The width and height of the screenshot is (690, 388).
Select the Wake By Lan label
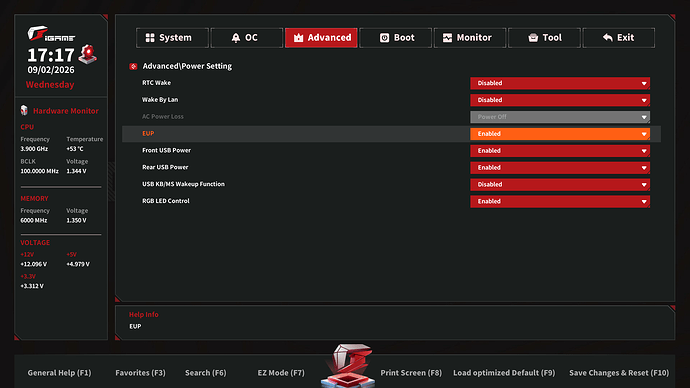point(160,99)
